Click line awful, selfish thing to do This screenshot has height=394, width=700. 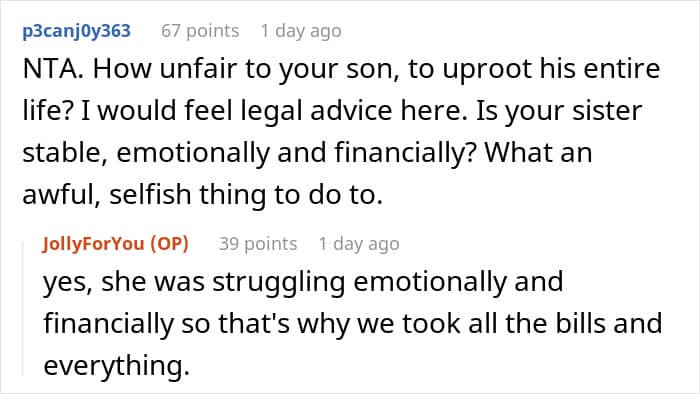point(203,195)
